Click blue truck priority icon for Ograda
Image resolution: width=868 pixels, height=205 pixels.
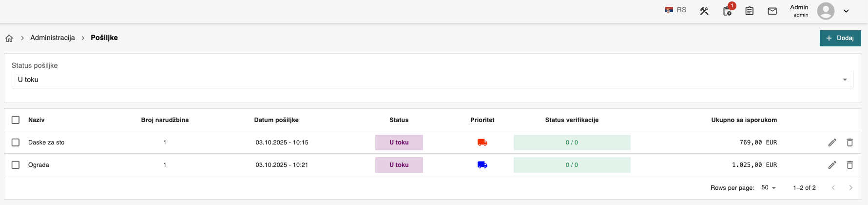pyautogui.click(x=482, y=165)
